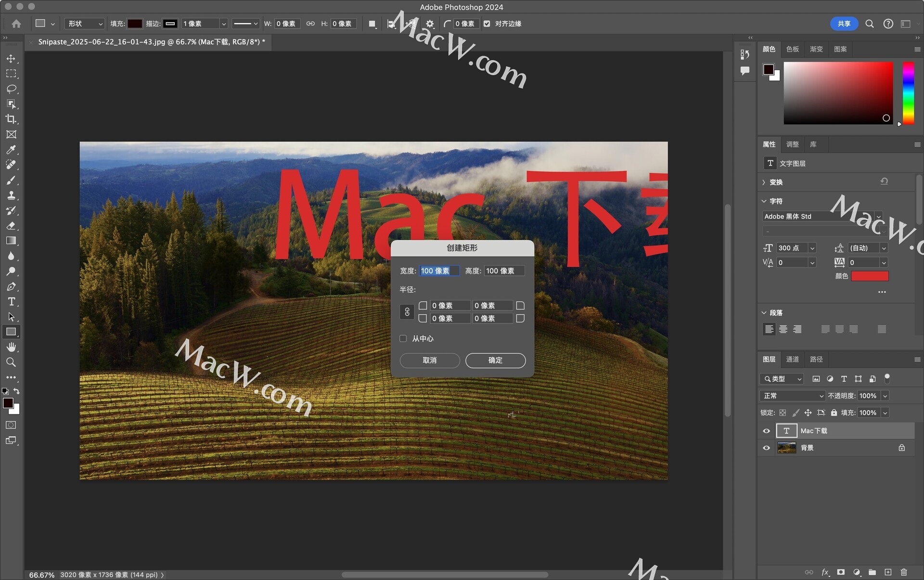Select the Frame tool

click(x=11, y=134)
